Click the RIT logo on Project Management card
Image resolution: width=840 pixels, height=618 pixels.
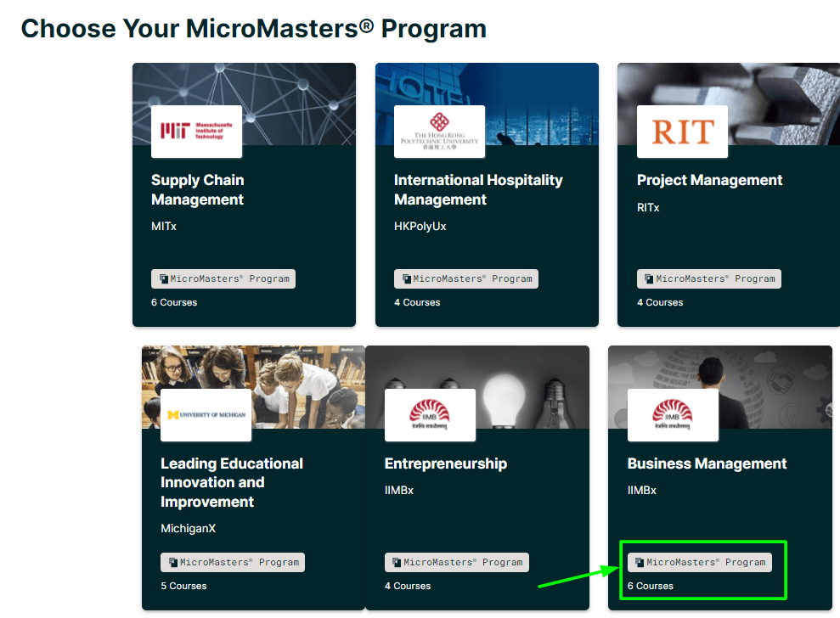click(682, 132)
